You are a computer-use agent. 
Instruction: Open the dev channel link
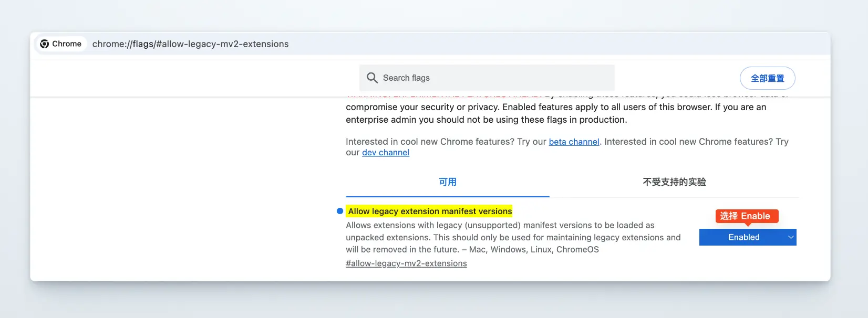click(385, 152)
